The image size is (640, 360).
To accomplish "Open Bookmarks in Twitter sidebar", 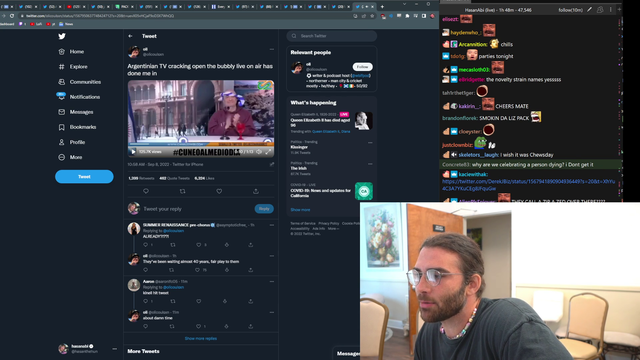I will pos(77,127).
